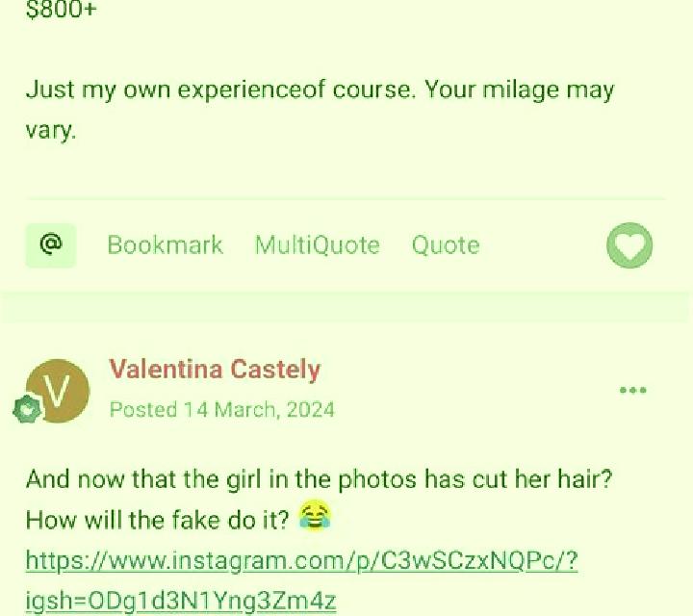Like the post with the heart icon

coord(629,245)
